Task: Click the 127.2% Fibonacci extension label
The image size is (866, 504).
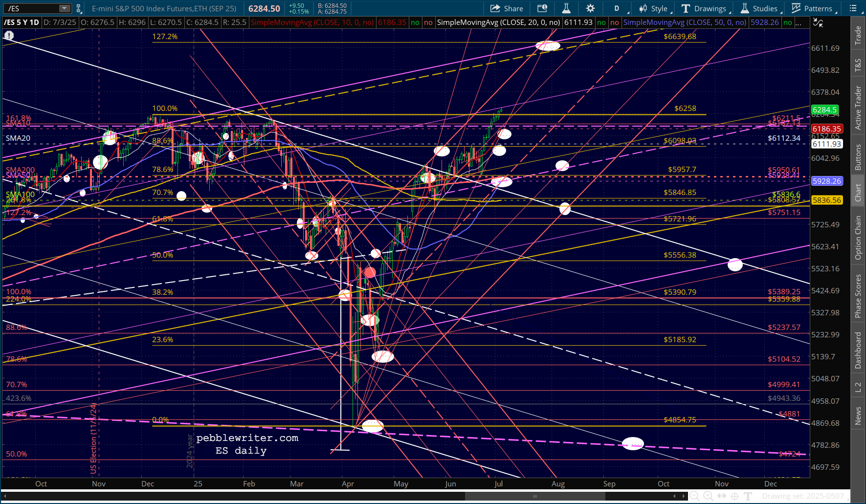Action: coord(165,37)
